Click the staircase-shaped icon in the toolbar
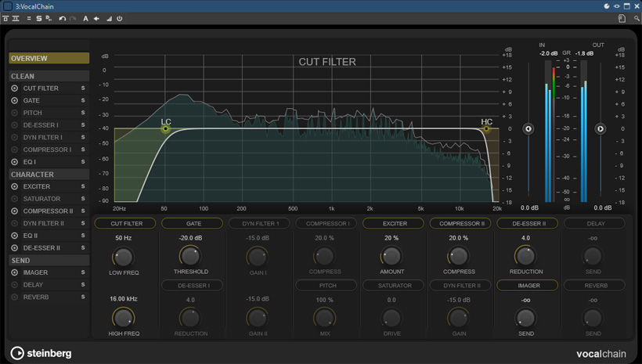 [109, 19]
